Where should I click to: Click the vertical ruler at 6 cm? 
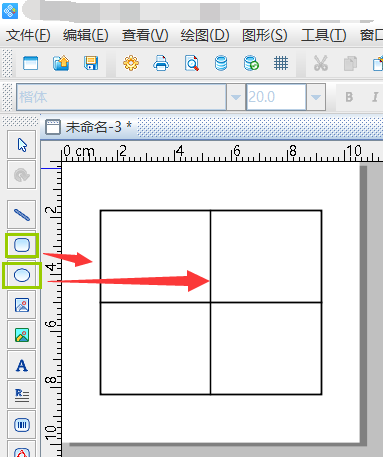point(52,324)
